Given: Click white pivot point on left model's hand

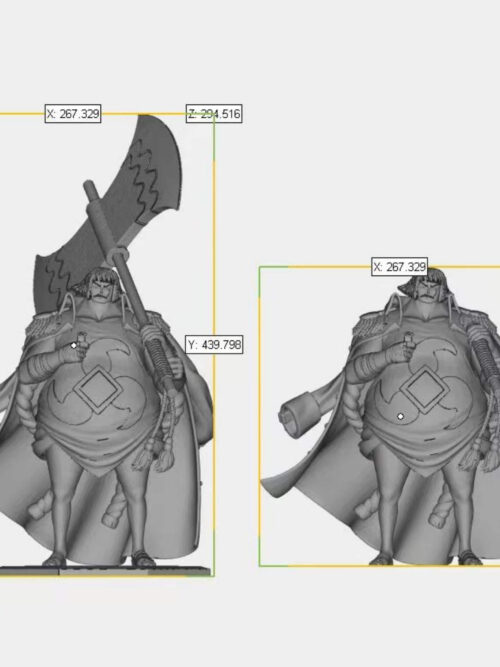Looking at the screenshot, I should [x=74, y=345].
